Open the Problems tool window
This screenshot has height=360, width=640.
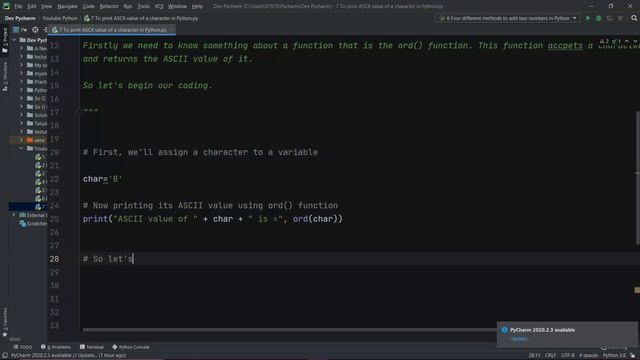[56, 347]
